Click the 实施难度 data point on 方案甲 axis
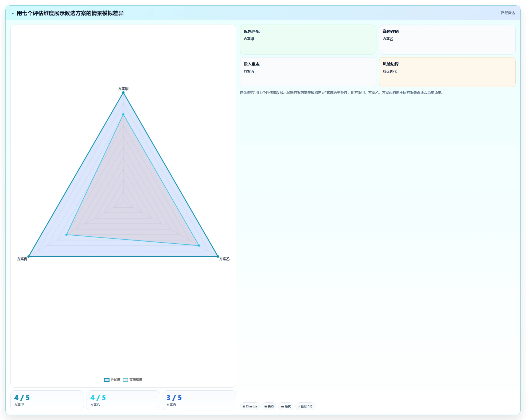This screenshot has height=420, width=526. 123,114
